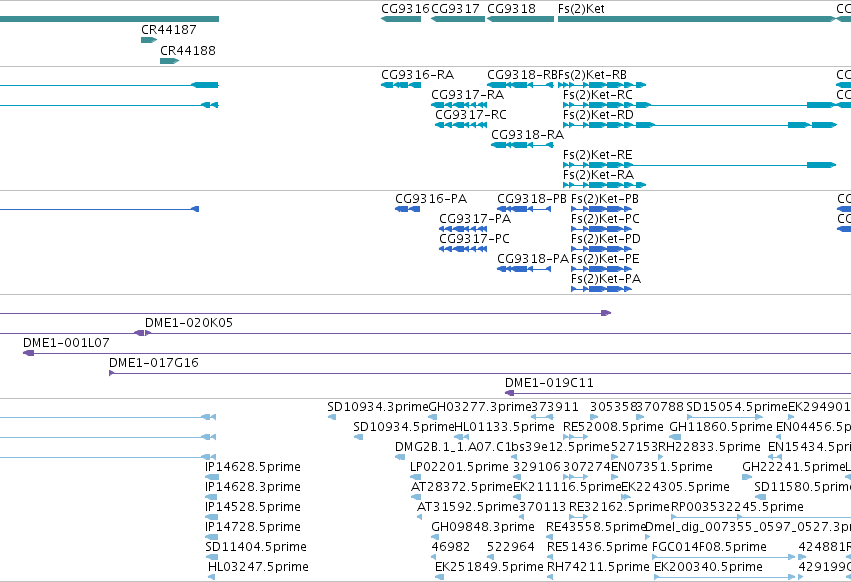The image size is (851, 582).
Task: Select EST IP14728.5prime
Action: click(211, 537)
